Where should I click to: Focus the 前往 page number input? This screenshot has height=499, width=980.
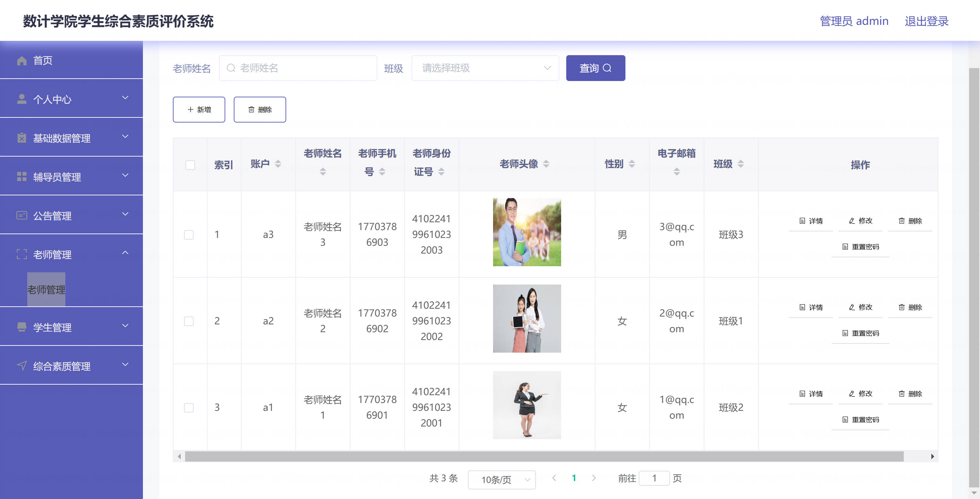654,478
